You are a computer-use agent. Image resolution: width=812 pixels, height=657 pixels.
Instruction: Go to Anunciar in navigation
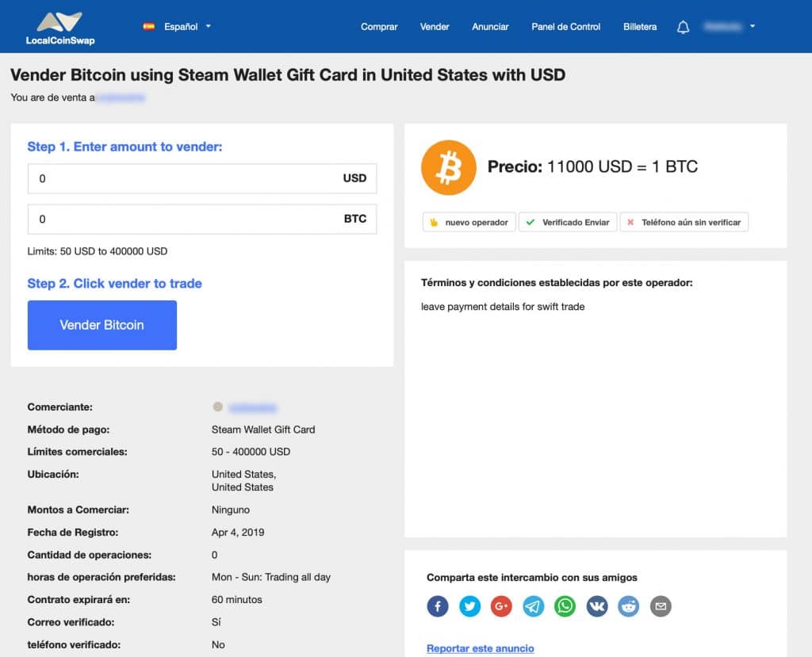tap(490, 27)
